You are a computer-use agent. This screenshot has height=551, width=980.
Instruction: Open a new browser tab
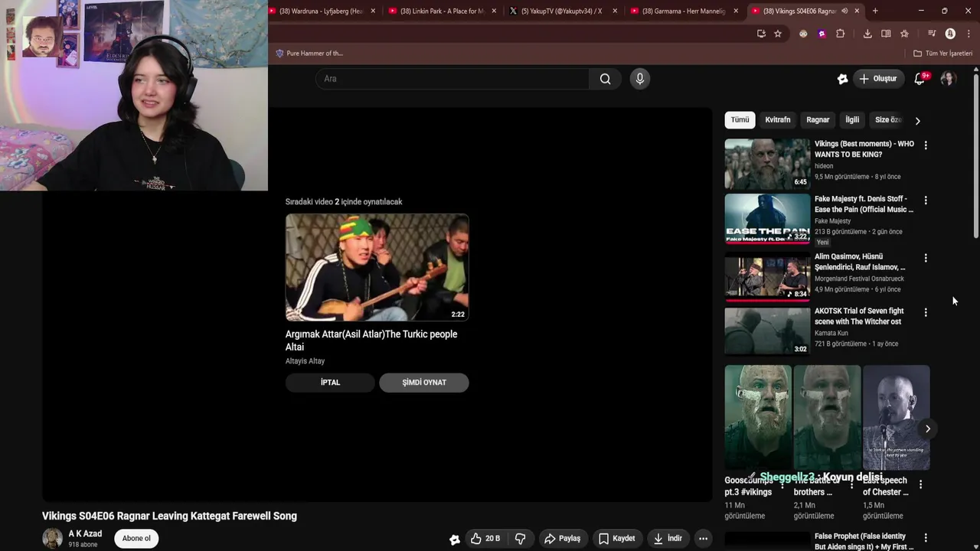point(875,11)
